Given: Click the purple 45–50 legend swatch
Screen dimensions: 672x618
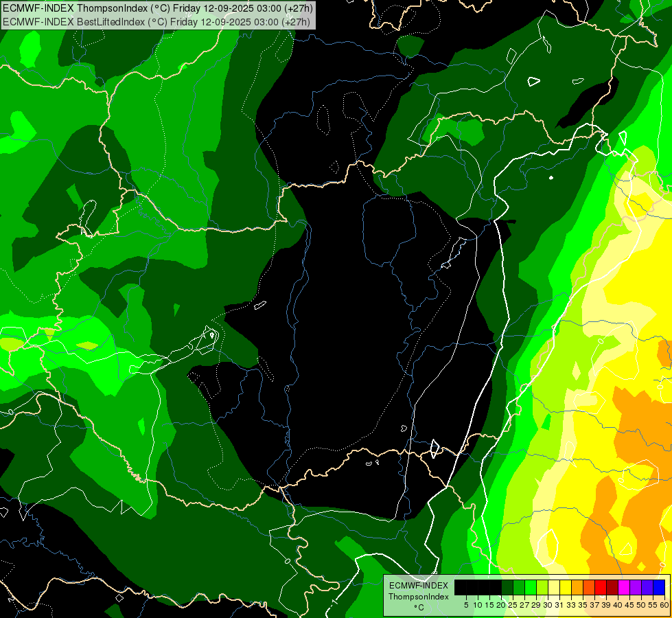Looking at the screenshot, I should tap(636, 587).
